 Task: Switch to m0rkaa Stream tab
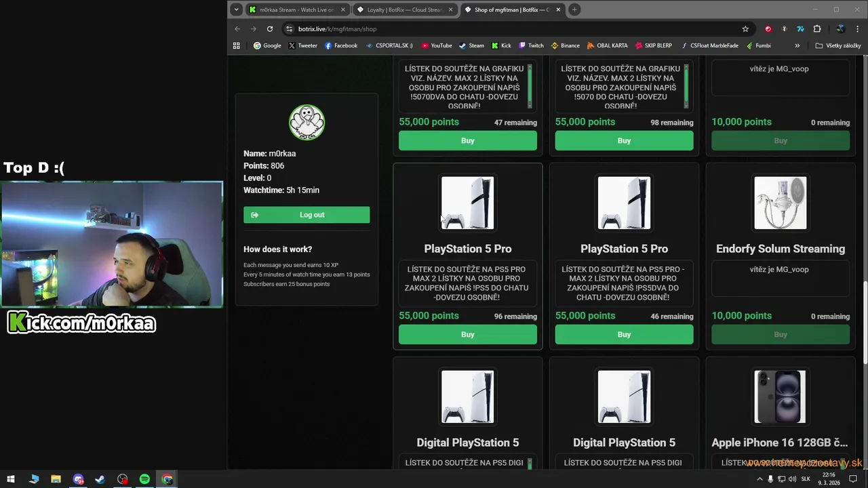click(296, 9)
